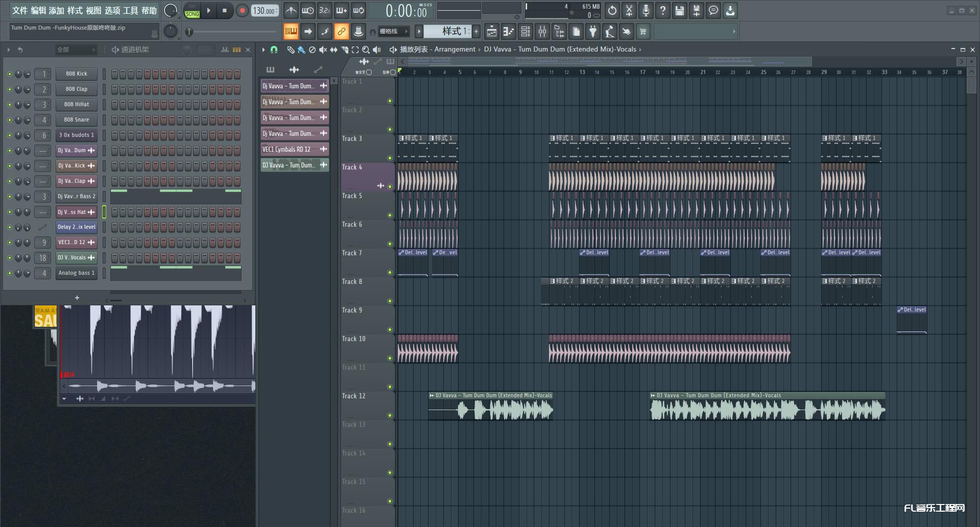Select the playlist paint brush tool

pyautogui.click(x=301, y=50)
